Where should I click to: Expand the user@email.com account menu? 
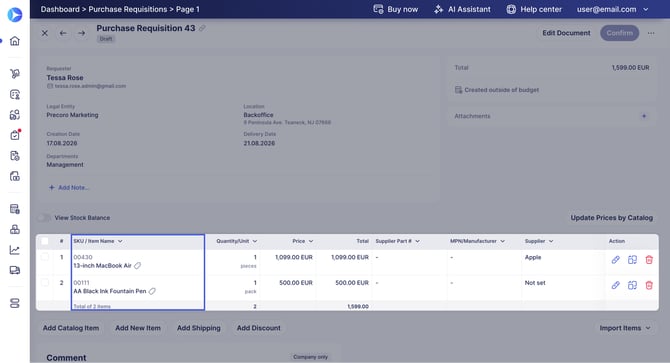pos(613,9)
